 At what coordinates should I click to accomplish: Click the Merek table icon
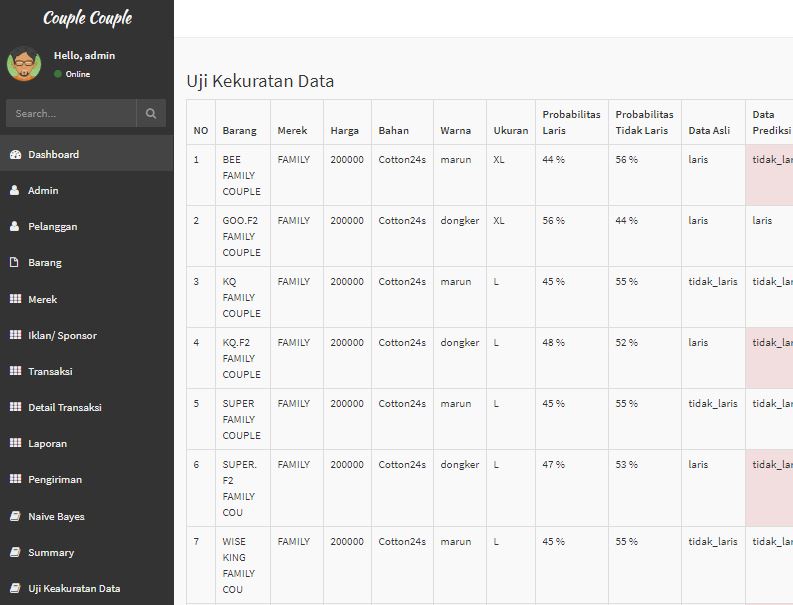click(x=15, y=298)
